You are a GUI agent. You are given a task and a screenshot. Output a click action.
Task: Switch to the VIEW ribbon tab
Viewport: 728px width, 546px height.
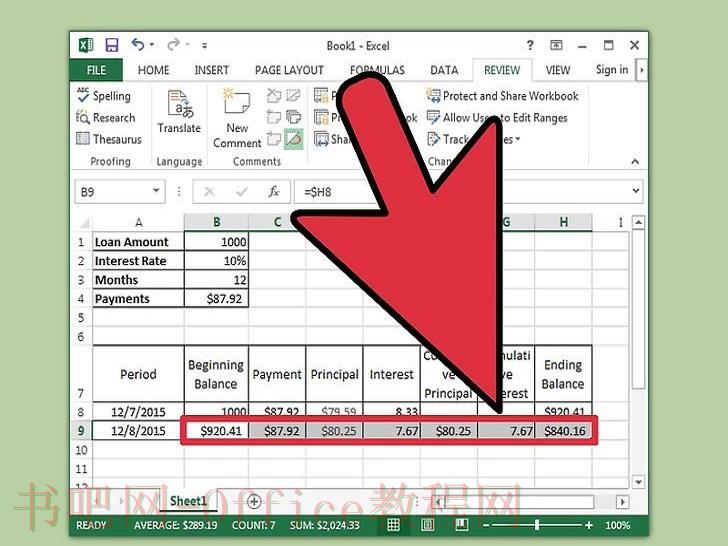[558, 70]
